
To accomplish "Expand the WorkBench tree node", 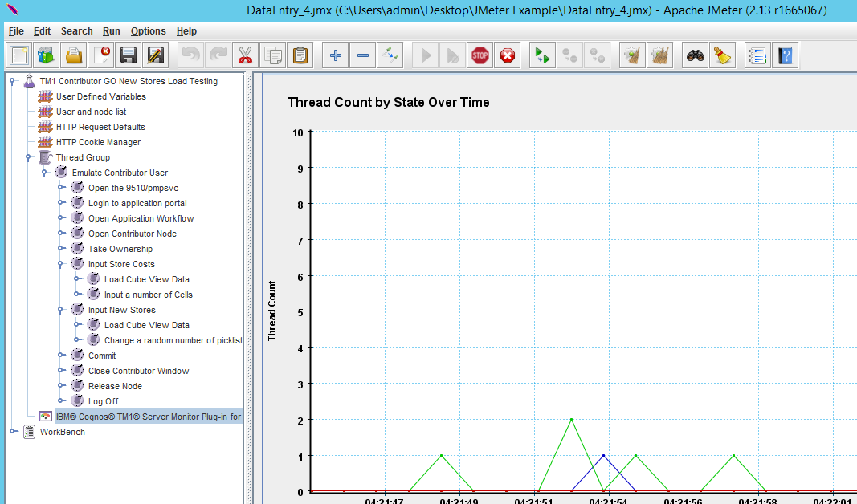I will 13,432.
